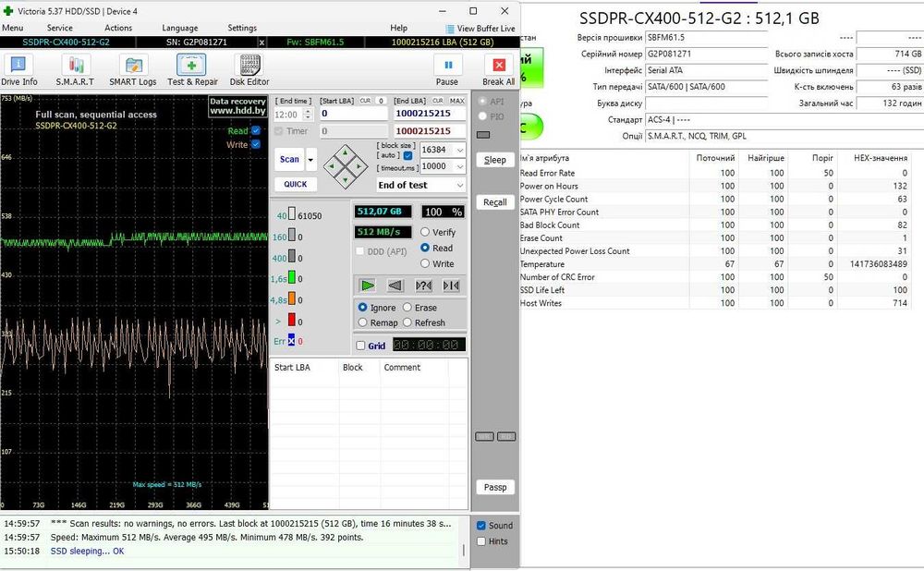This screenshot has width=924, height=571.
Task: Click the small gray indicator below PIO
Action: tap(483, 135)
